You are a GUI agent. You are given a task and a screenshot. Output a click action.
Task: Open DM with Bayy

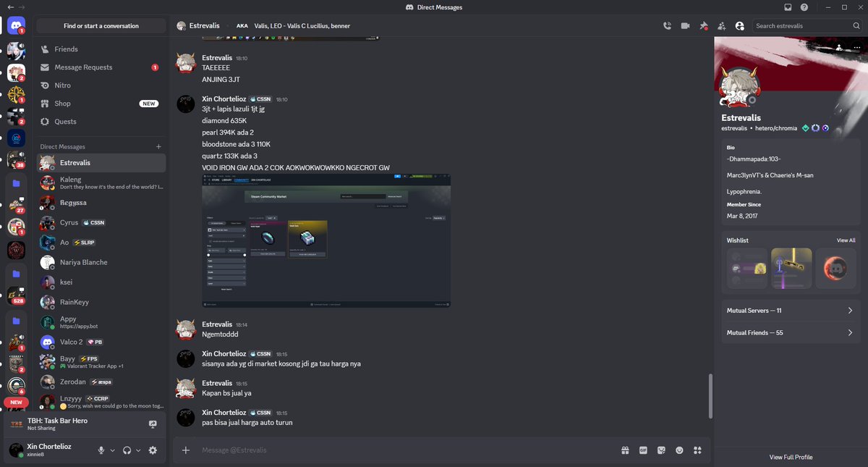pyautogui.click(x=101, y=362)
